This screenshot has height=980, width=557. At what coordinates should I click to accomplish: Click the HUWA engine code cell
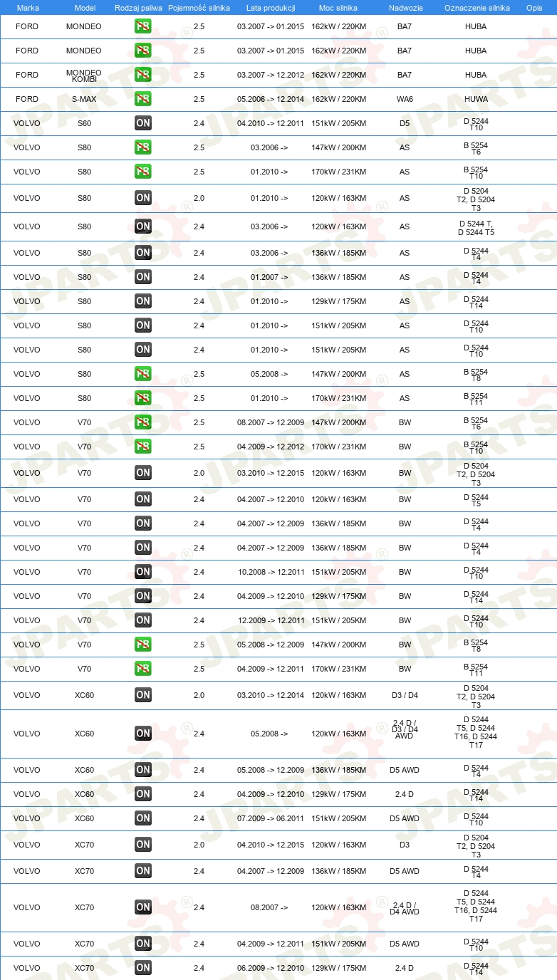click(477, 99)
